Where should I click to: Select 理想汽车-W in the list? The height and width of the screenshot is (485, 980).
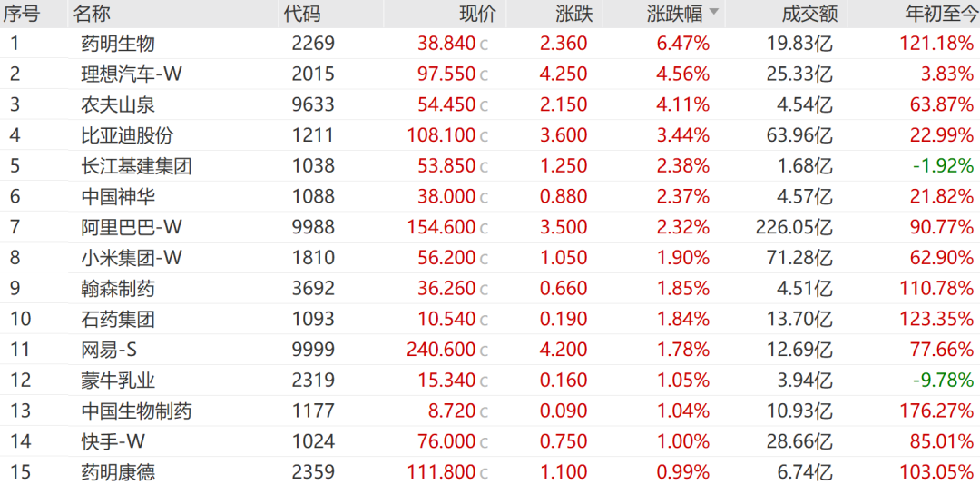point(132,74)
